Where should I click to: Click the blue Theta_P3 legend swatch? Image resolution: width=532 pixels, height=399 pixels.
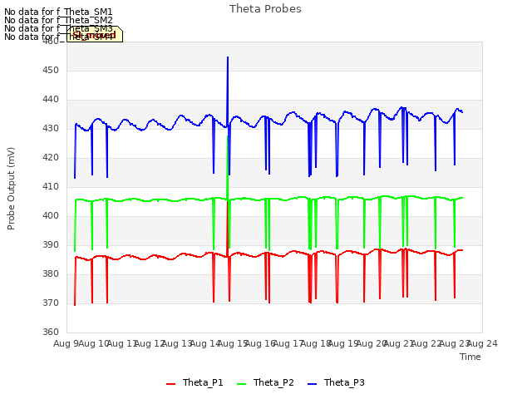pyautogui.click(x=312, y=384)
